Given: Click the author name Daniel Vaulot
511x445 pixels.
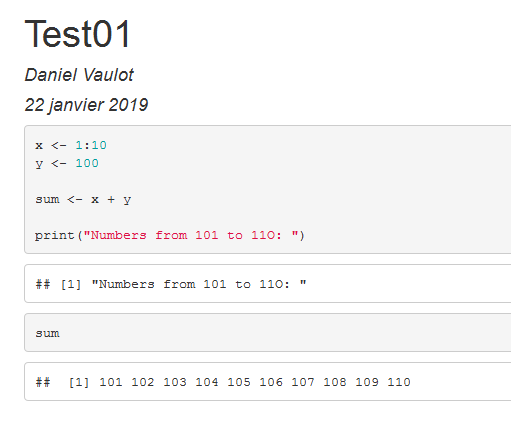Looking at the screenshot, I should click(79, 75).
